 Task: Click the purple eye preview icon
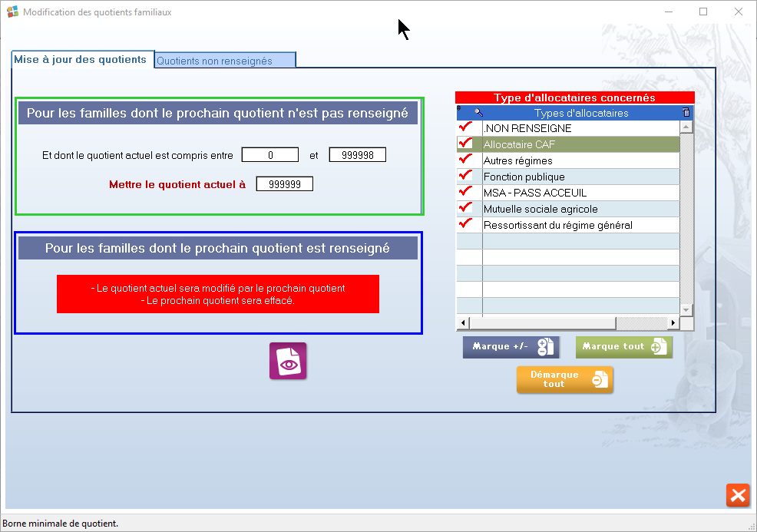tap(288, 361)
